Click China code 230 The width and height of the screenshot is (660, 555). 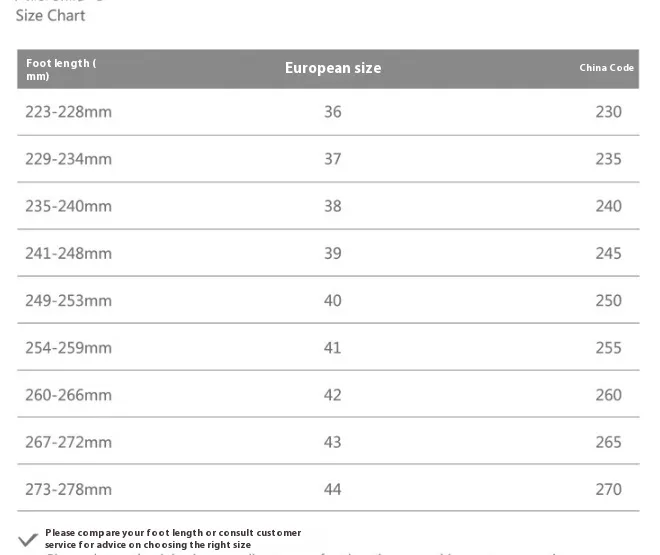tap(608, 112)
